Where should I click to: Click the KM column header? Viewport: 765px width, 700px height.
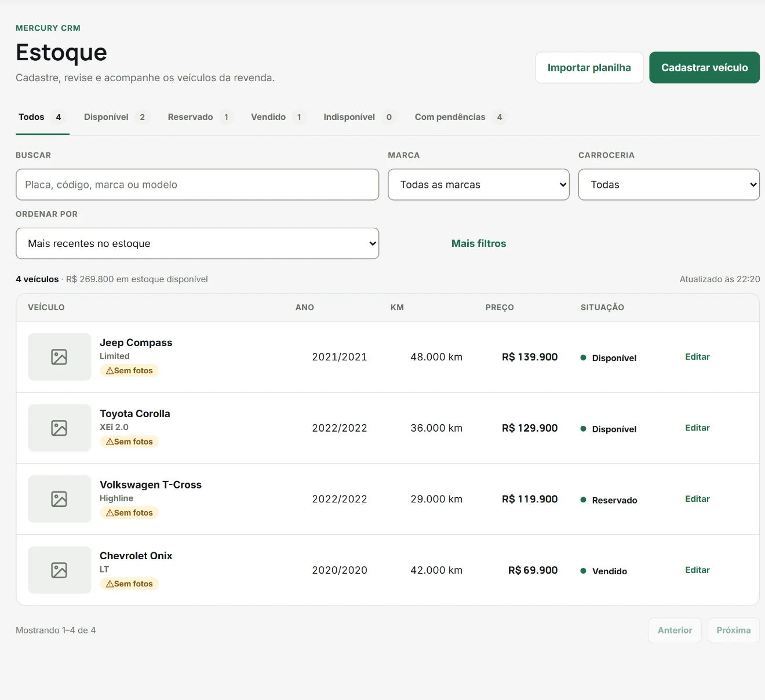(397, 308)
